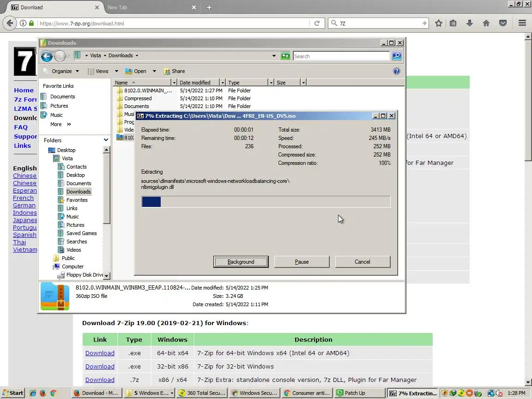This screenshot has width=532, height=399.
Task: Select the 8102.0.WINMAIN folder row
Action: (148, 91)
